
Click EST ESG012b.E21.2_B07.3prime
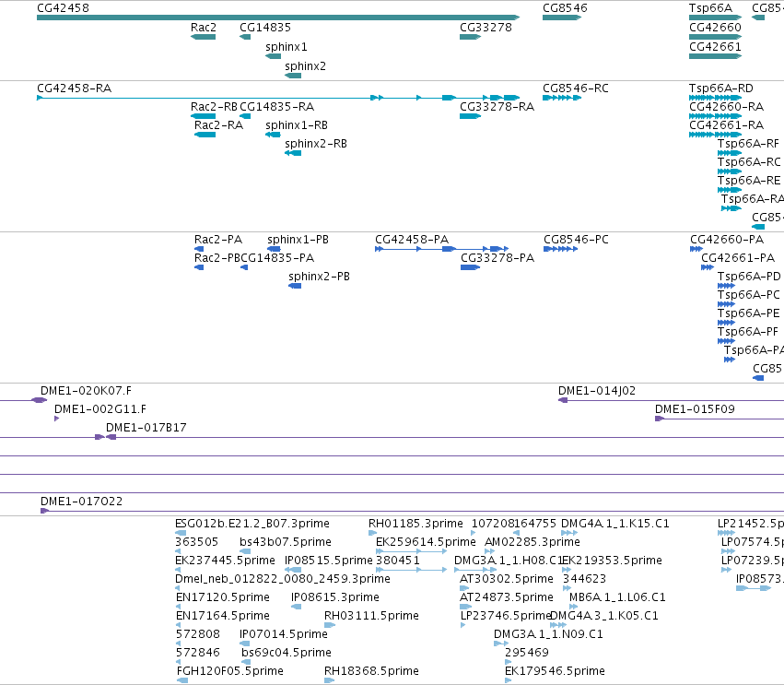point(181,533)
